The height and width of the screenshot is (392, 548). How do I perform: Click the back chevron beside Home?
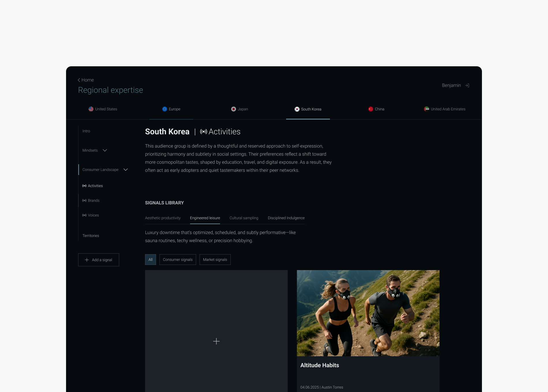[79, 80]
